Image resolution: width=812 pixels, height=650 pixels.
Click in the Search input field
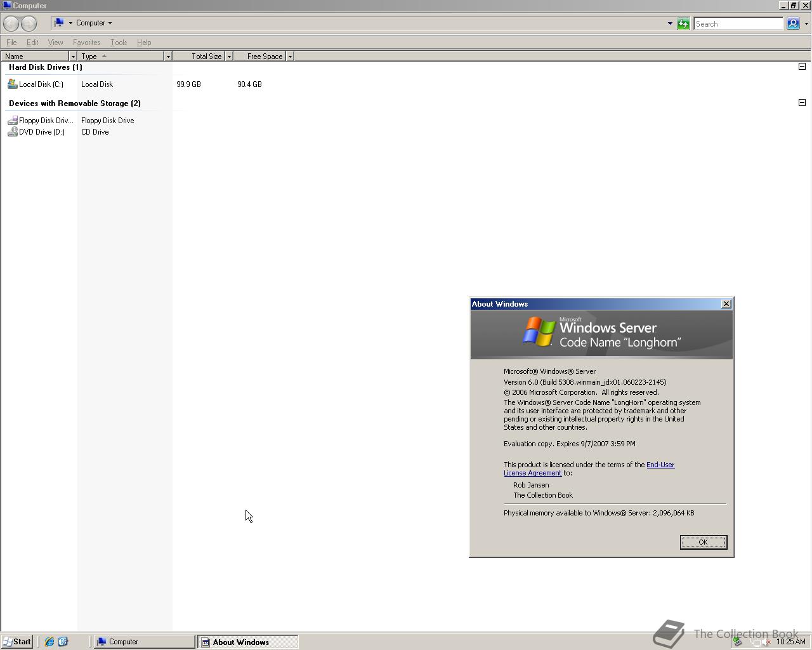click(738, 23)
